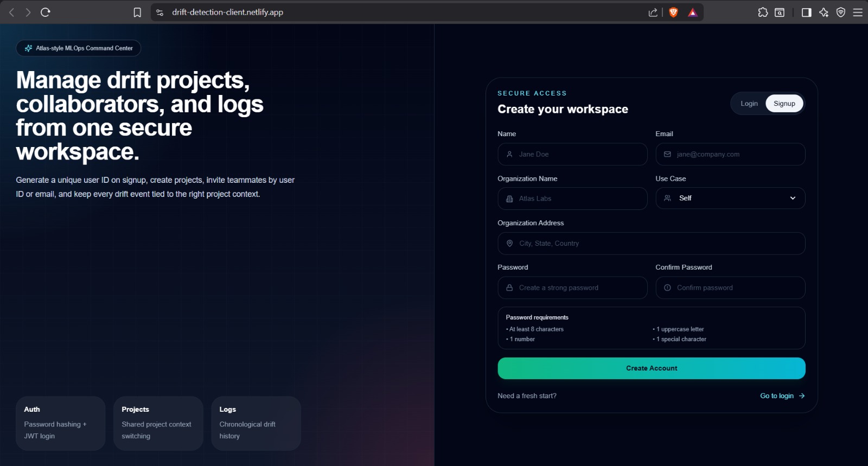Select the Organization Address field
This screenshot has width=868, height=466.
pos(652,244)
